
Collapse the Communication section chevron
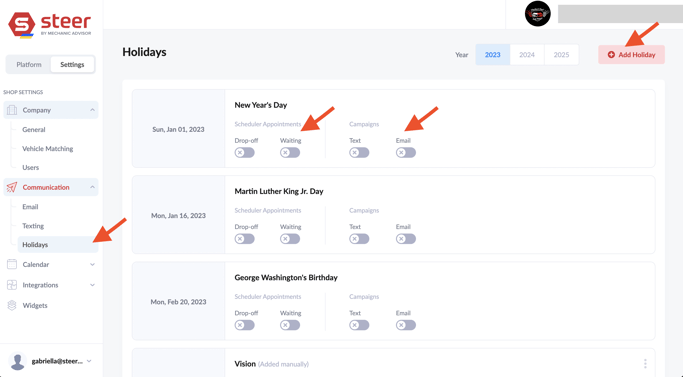coord(92,187)
